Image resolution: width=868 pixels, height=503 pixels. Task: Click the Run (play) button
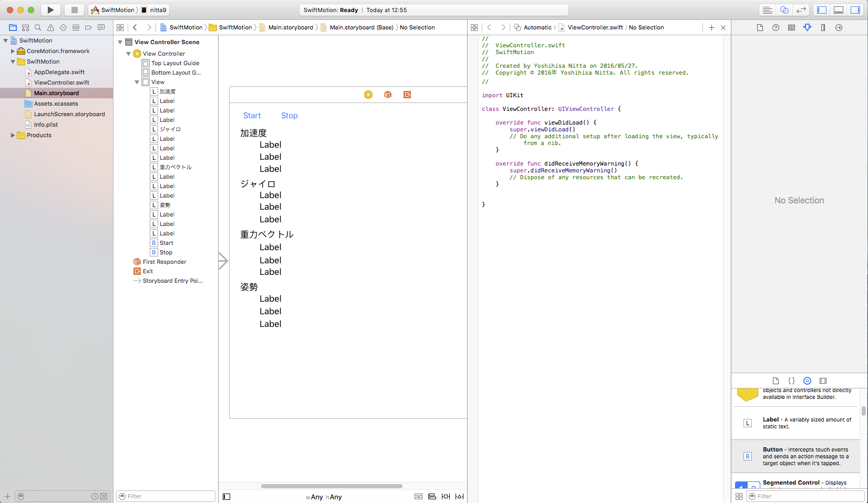50,10
